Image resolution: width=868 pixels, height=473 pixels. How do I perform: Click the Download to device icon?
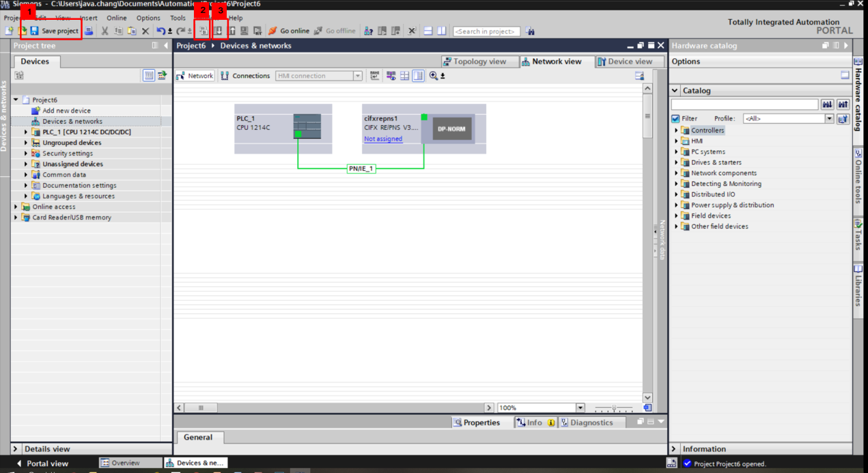pos(218,31)
